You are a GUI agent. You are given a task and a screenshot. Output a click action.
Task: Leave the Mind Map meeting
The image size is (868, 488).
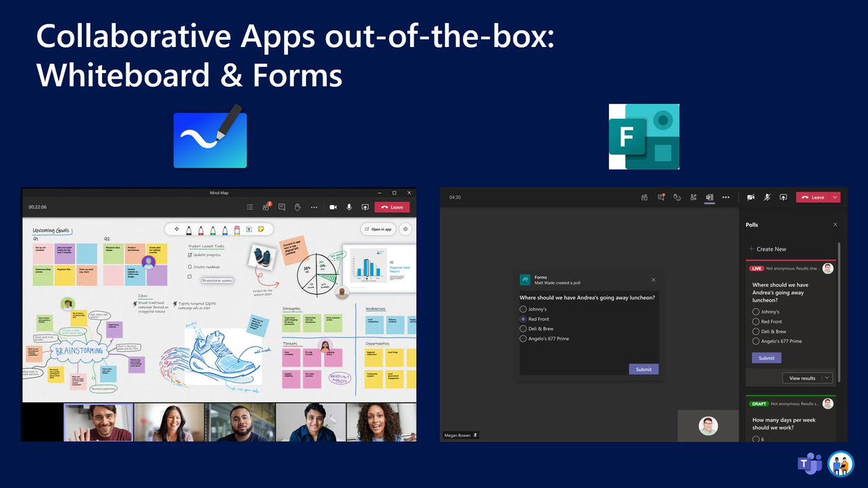pos(392,207)
